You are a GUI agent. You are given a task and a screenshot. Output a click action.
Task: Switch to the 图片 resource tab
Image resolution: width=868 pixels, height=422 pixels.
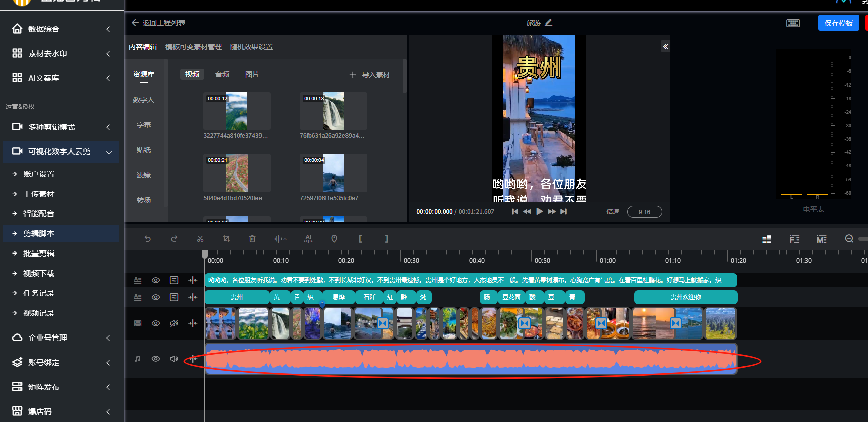[x=252, y=74]
